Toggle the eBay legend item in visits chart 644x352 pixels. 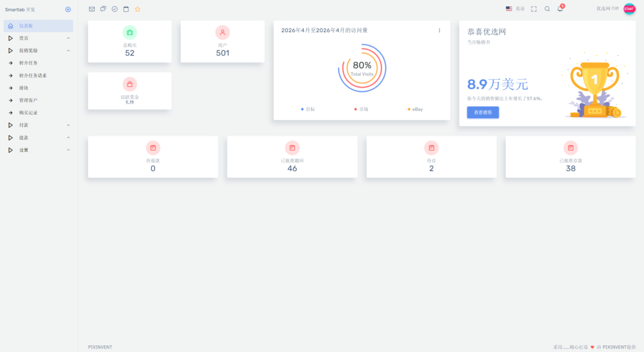[415, 109]
